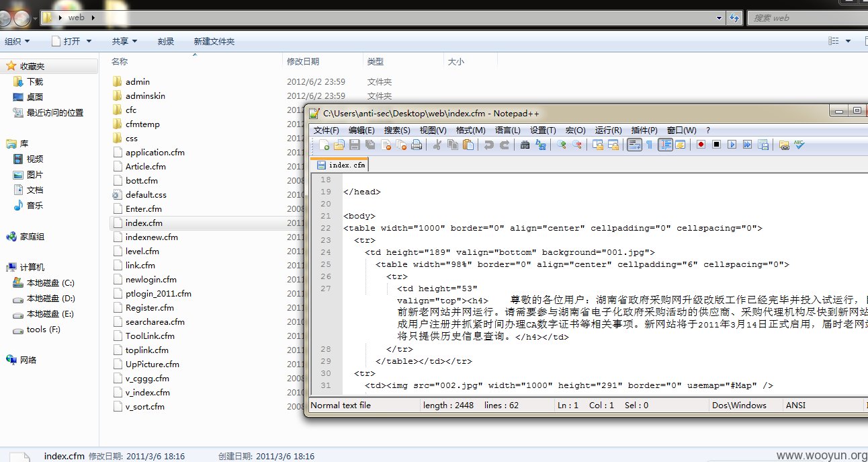Open the 文件(F) menu in Notepad++
The height and width of the screenshot is (462, 868).
[x=327, y=130]
